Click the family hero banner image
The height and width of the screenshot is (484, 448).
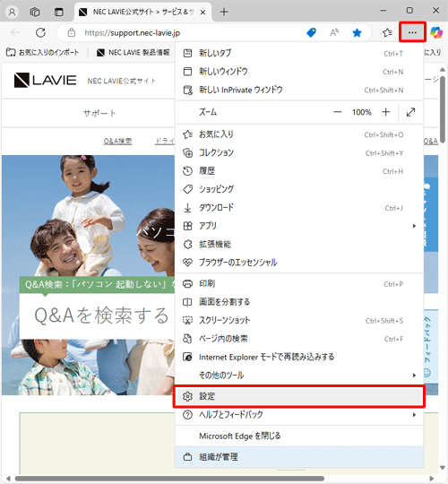tap(88, 216)
